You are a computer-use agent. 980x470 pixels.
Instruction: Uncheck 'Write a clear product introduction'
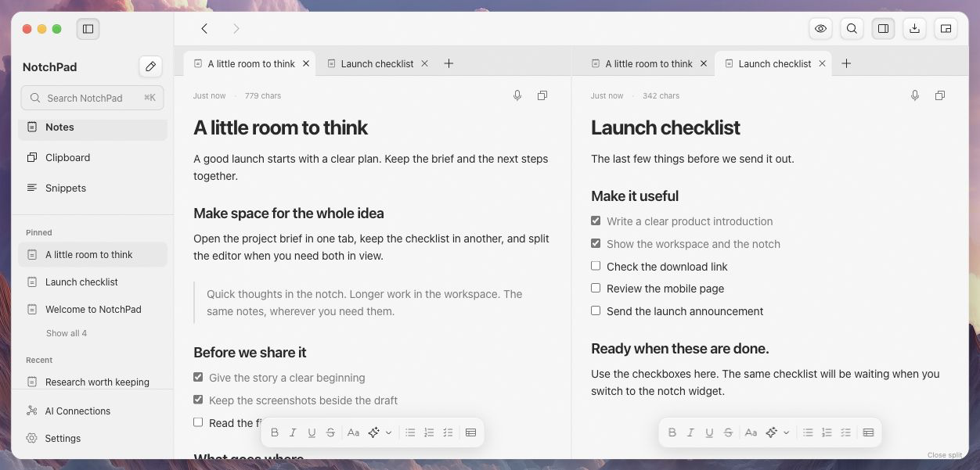(x=596, y=221)
